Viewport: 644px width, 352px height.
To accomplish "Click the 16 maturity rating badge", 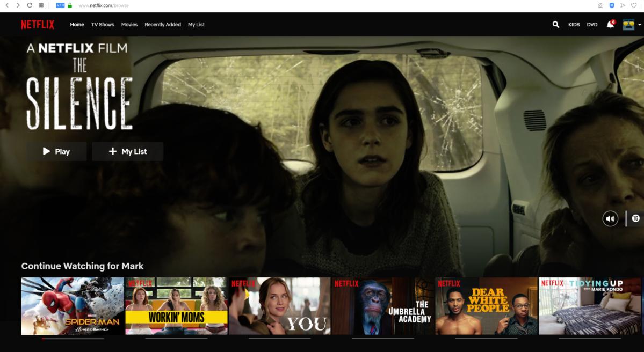I will pyautogui.click(x=635, y=218).
